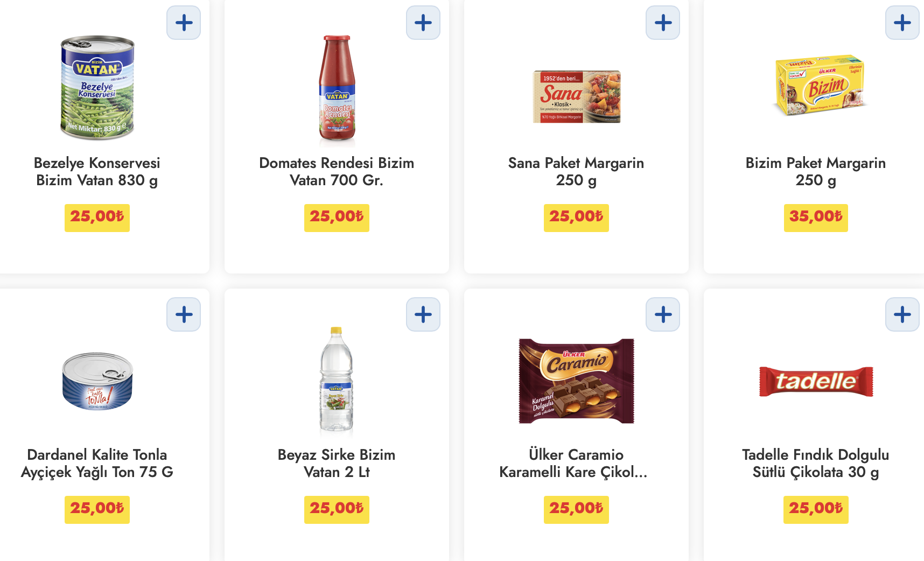Select the Ülker Caramio chocolate image

tap(576, 381)
